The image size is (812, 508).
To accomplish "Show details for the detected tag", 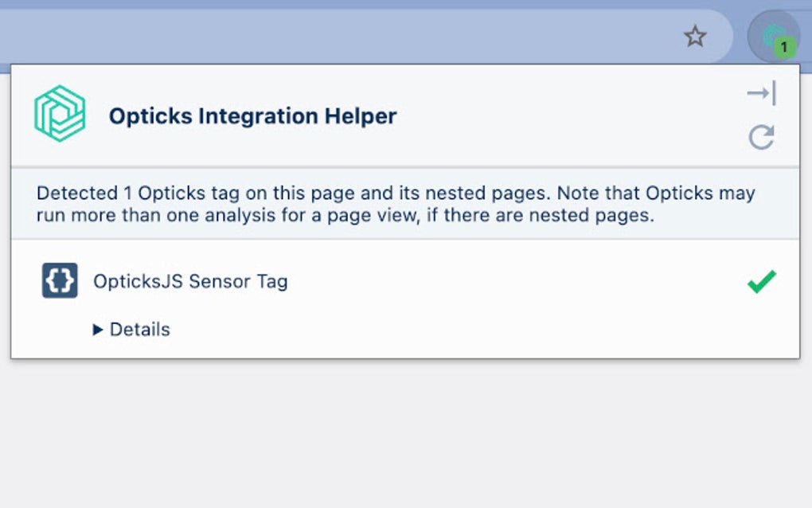I will 133,329.
